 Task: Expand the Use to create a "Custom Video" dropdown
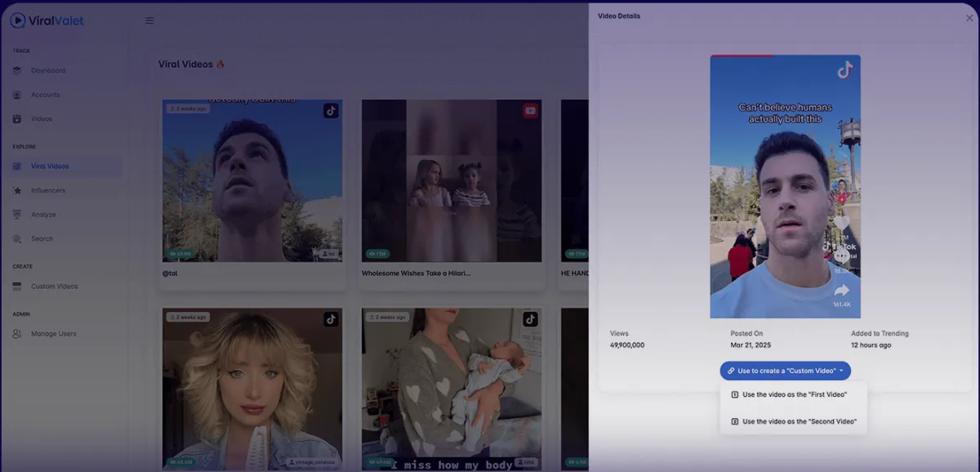[785, 371]
